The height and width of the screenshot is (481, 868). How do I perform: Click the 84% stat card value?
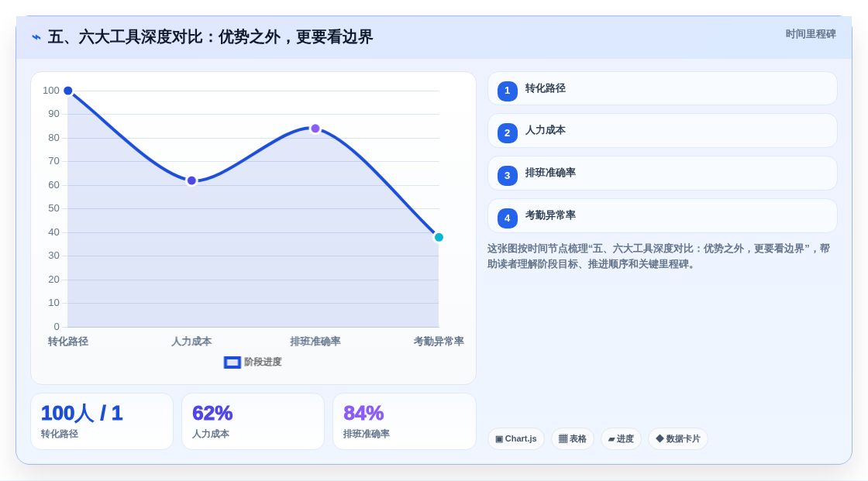point(363,414)
